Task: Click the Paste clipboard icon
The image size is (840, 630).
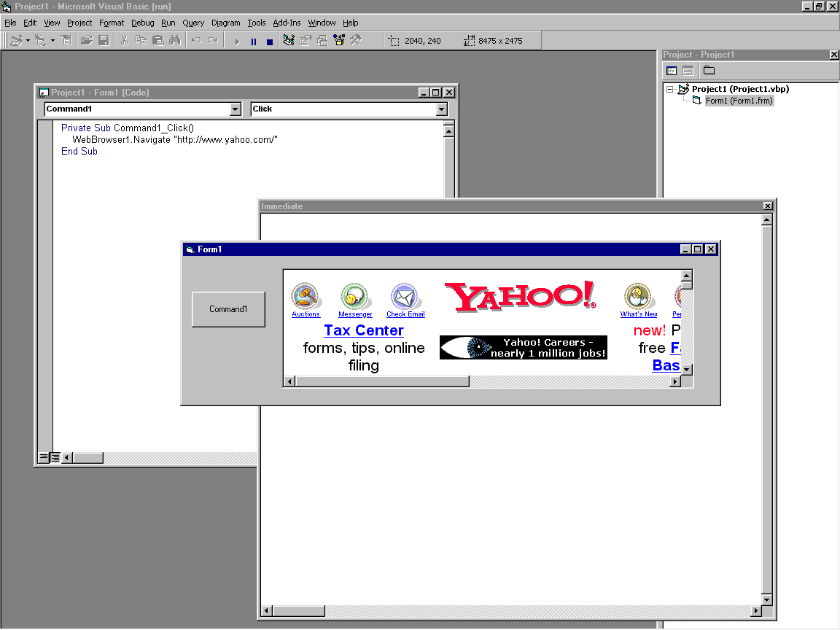Action: click(158, 41)
